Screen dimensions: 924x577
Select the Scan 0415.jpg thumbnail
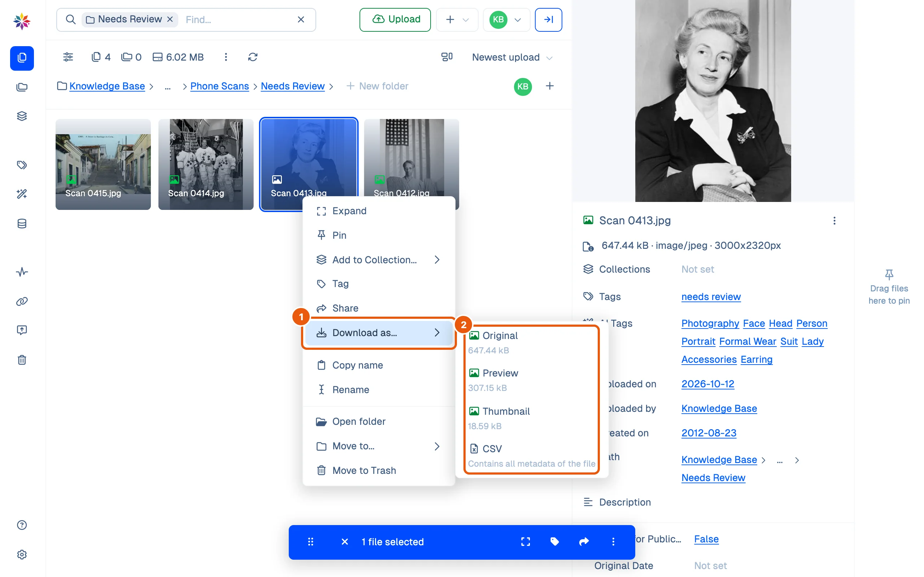pyautogui.click(x=103, y=164)
